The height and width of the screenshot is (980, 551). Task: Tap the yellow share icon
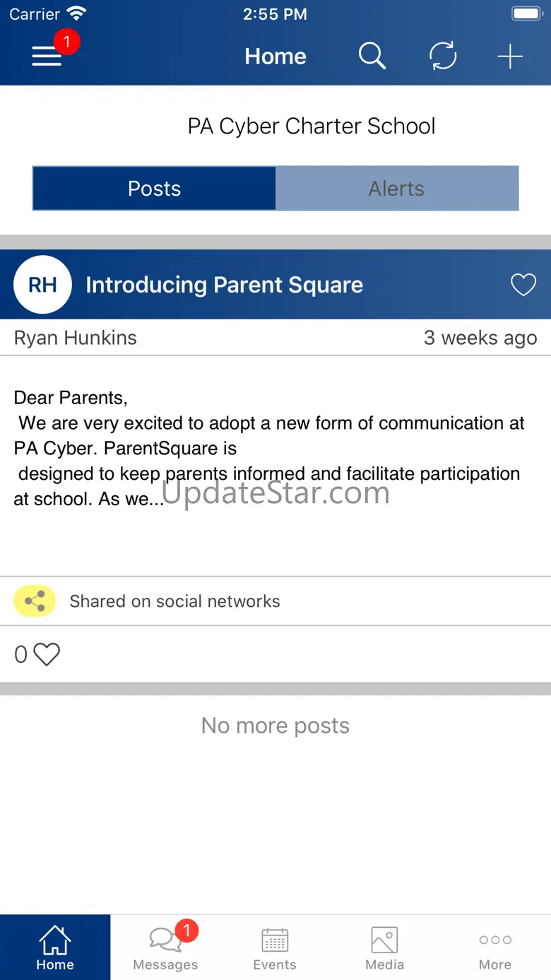(x=35, y=601)
